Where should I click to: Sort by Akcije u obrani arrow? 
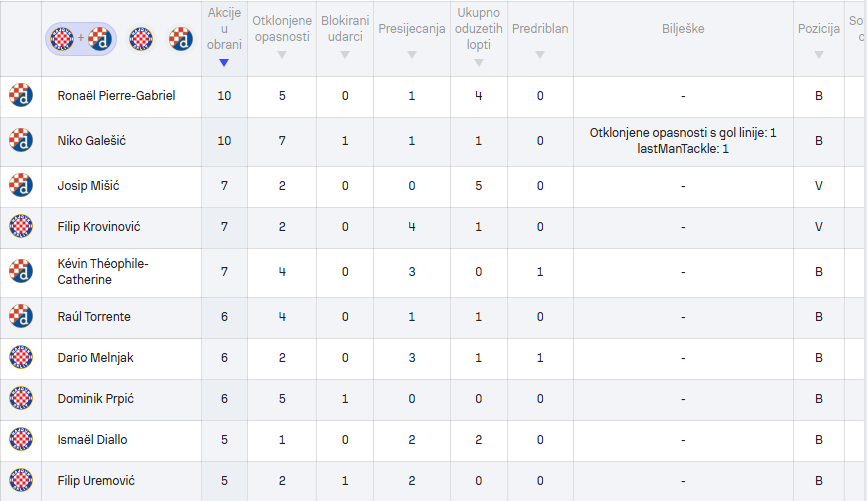pyautogui.click(x=224, y=63)
